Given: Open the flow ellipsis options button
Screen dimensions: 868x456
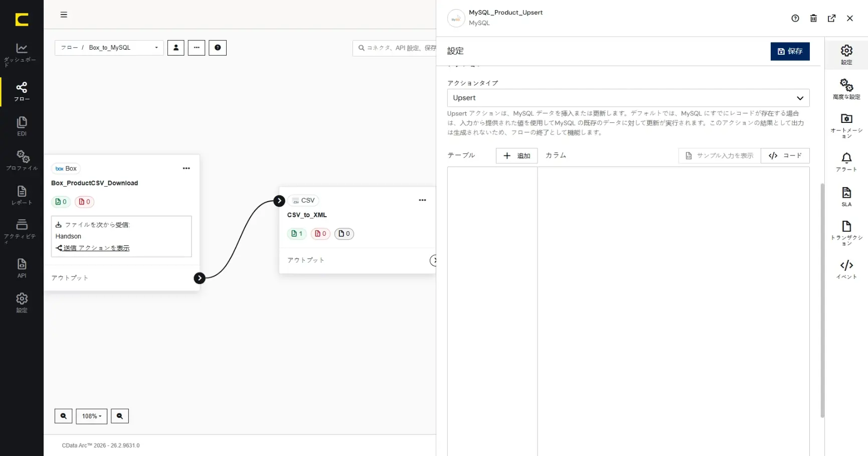Looking at the screenshot, I should [x=197, y=48].
